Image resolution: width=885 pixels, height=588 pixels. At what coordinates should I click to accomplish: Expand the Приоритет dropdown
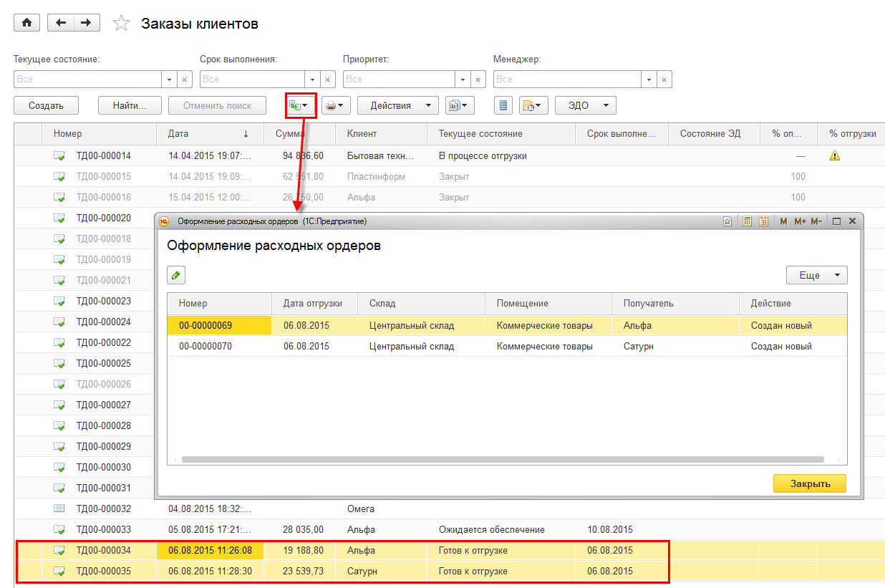463,79
